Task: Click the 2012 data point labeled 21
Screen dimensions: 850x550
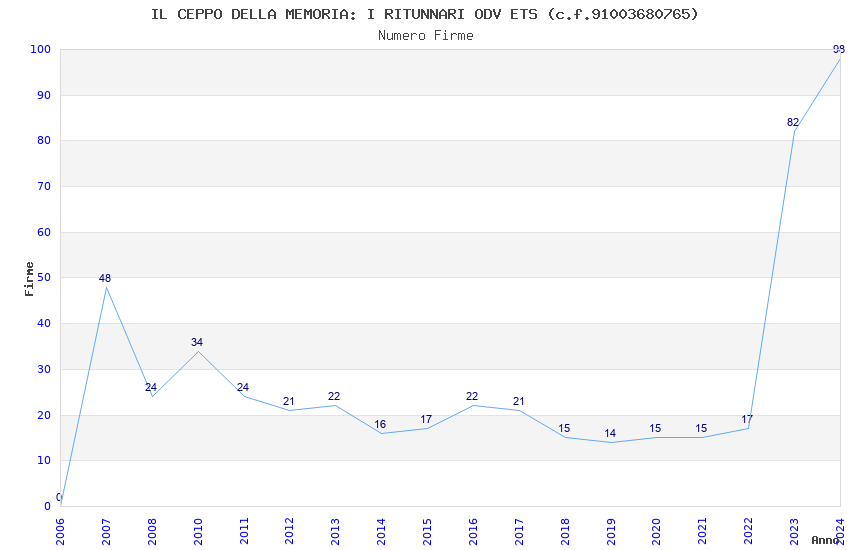Action: 289,410
